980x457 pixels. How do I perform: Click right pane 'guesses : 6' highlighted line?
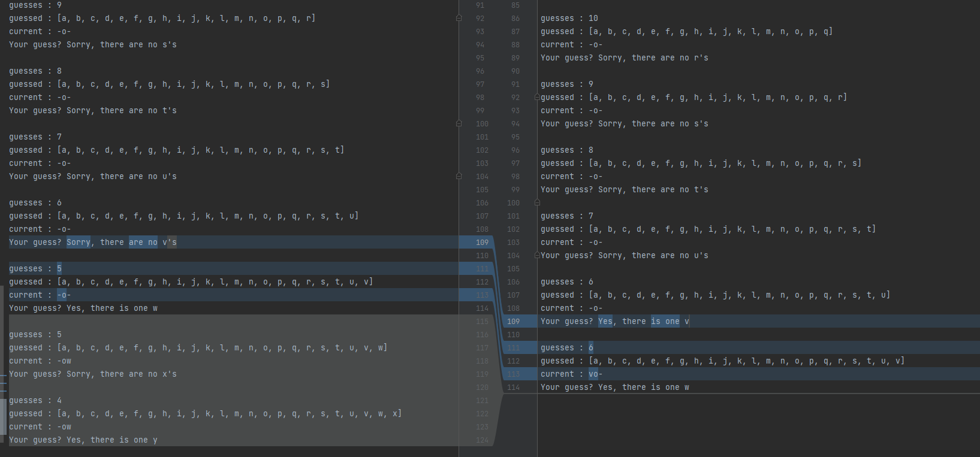pos(566,347)
